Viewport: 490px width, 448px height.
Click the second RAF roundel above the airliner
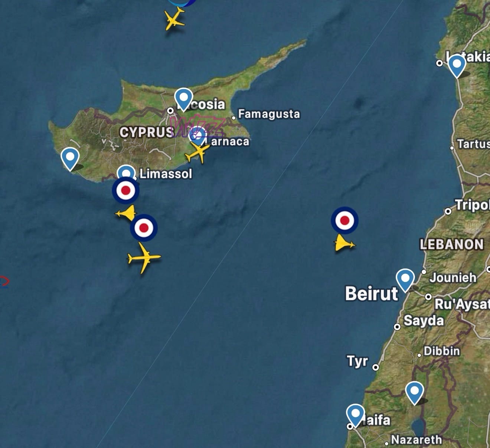tap(144, 228)
